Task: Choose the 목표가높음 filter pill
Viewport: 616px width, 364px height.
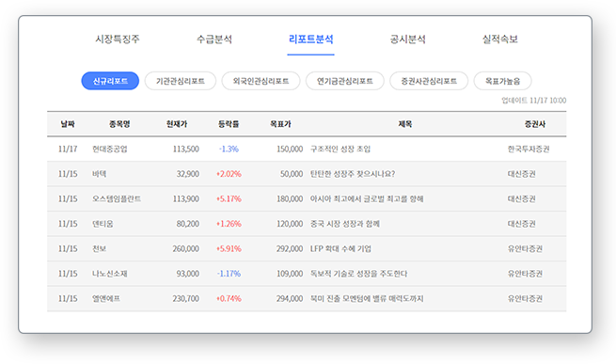Action: tap(502, 81)
